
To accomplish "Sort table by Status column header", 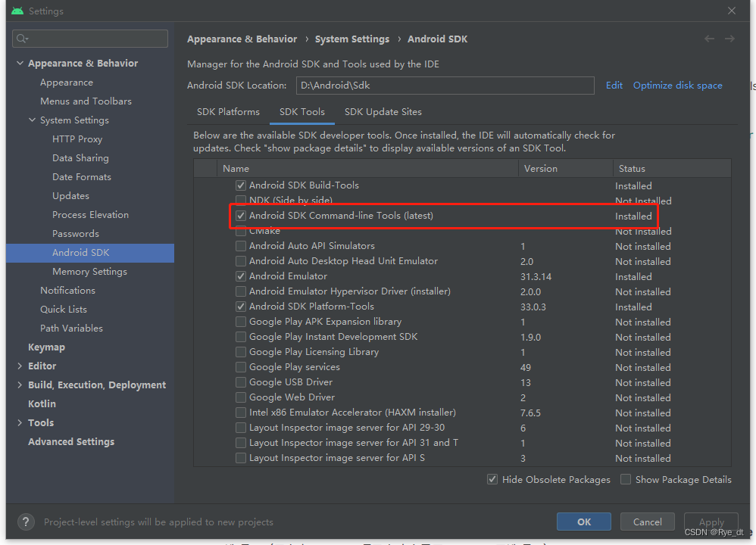I will (672, 168).
